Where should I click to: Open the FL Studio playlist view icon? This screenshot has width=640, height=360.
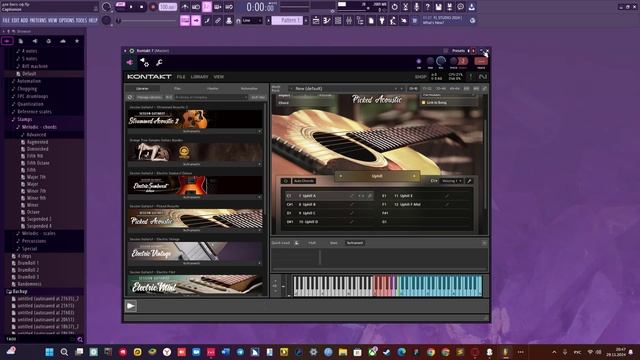(x=316, y=20)
